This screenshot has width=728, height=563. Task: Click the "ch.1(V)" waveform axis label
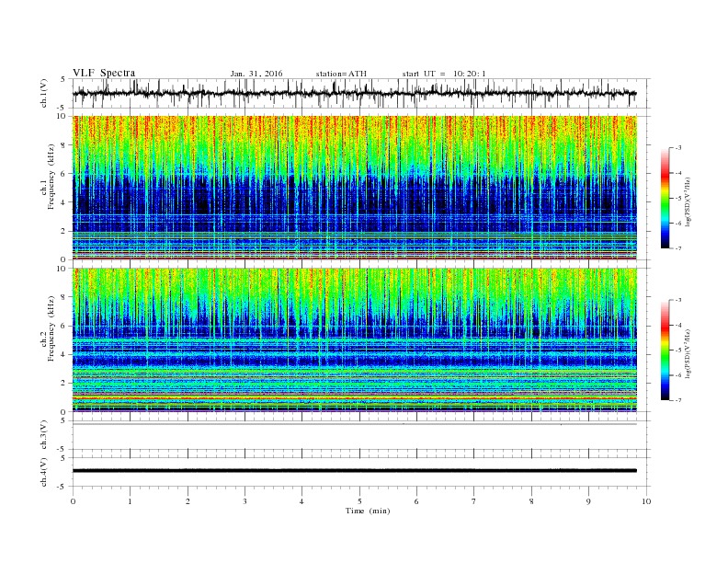point(44,93)
